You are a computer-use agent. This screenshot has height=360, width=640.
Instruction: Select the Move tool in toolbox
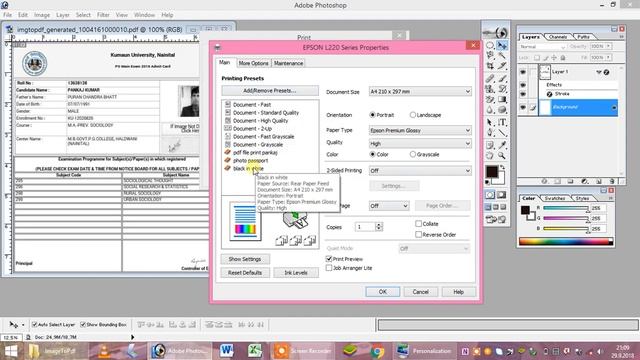(502, 46)
